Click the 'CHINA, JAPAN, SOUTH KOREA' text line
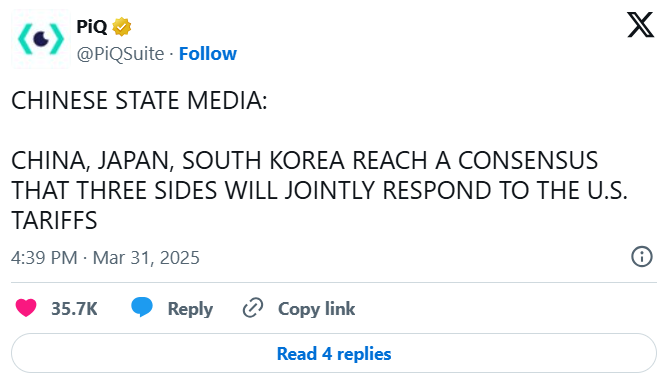Screen dimensions: 672x383 (177, 161)
